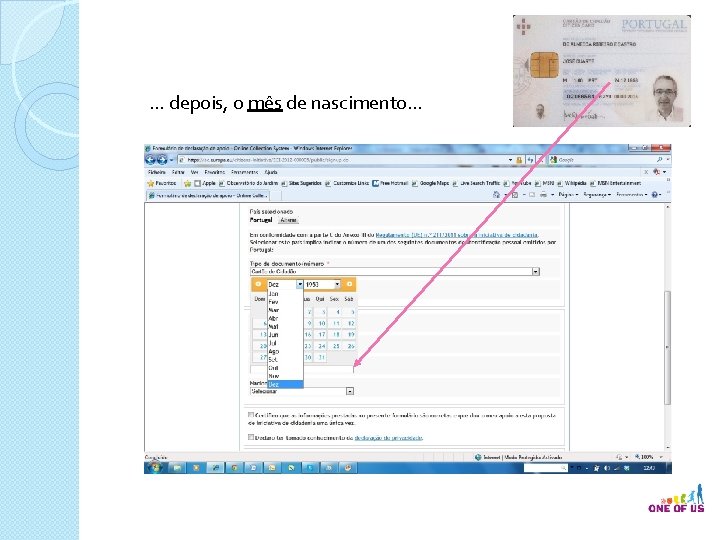Pick day 31 in the calendar
Image resolution: width=720 pixels, height=540 pixels.
tap(322, 357)
